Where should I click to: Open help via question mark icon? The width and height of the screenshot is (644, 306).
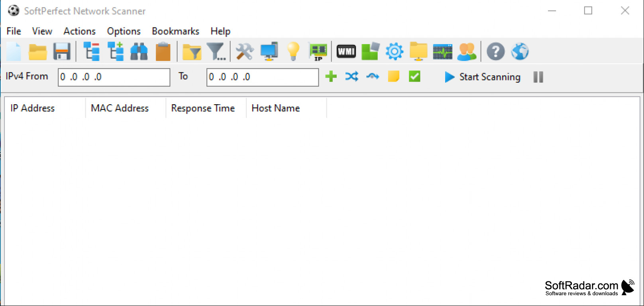495,52
